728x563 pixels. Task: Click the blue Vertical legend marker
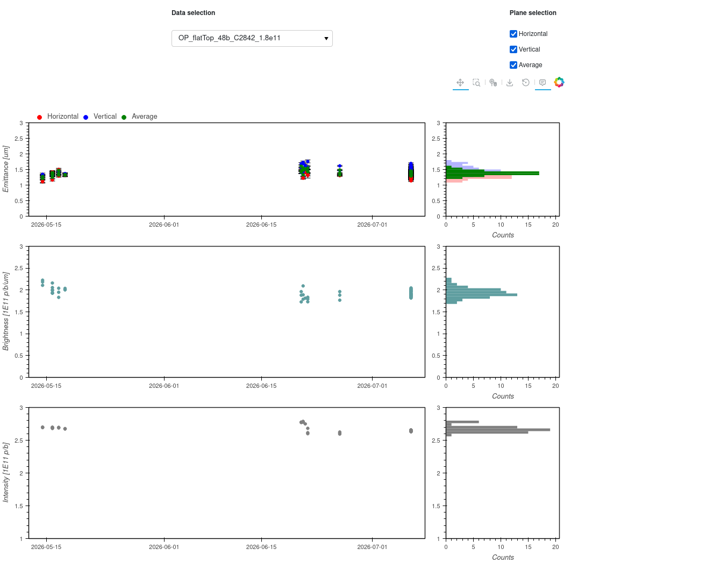click(x=86, y=117)
